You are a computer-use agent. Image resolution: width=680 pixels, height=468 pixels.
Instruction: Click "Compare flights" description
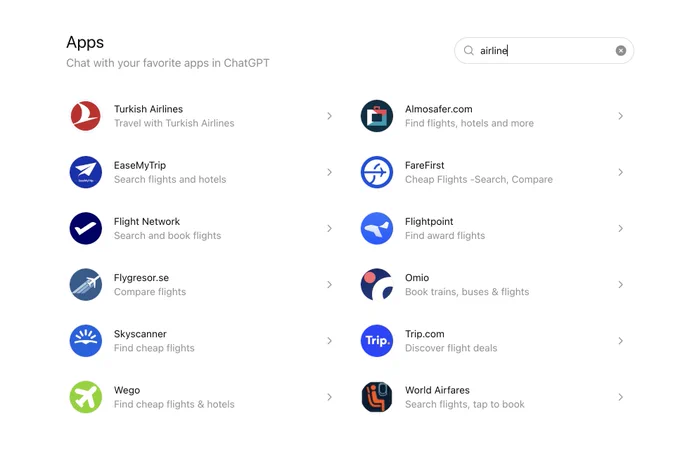[x=150, y=291]
